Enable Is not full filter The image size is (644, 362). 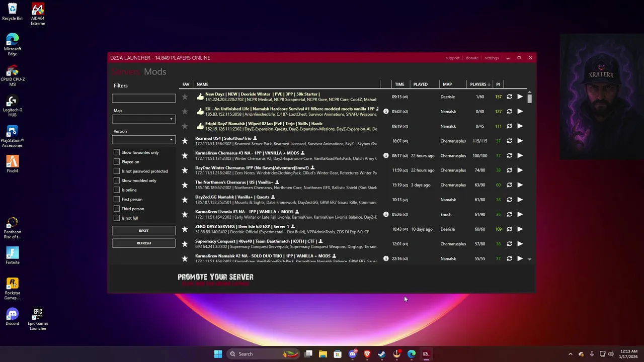117,218
